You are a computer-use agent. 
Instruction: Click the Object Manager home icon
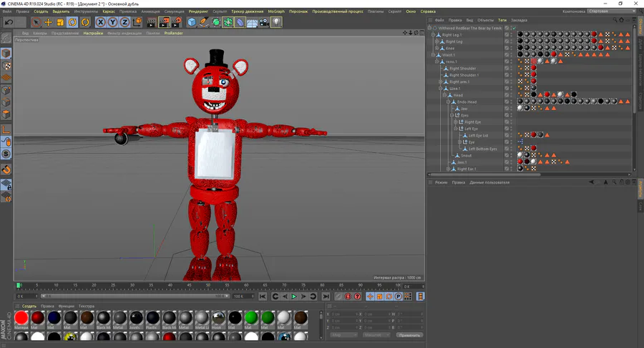tap(621, 20)
